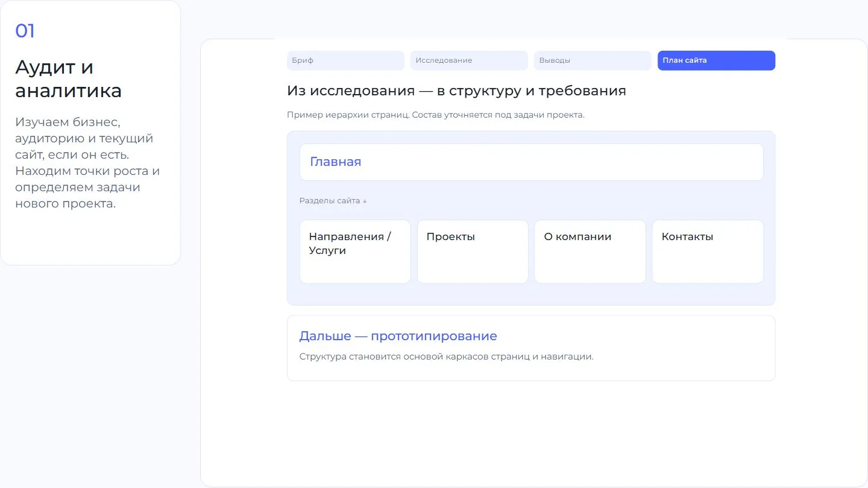Click the Проекты section card

(x=473, y=252)
